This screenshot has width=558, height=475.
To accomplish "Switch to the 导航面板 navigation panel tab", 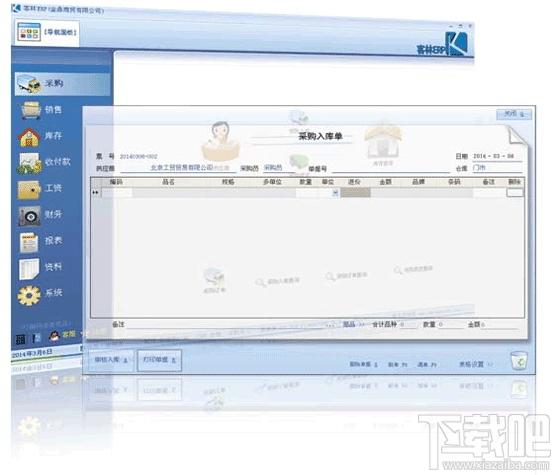I will click(x=47, y=32).
